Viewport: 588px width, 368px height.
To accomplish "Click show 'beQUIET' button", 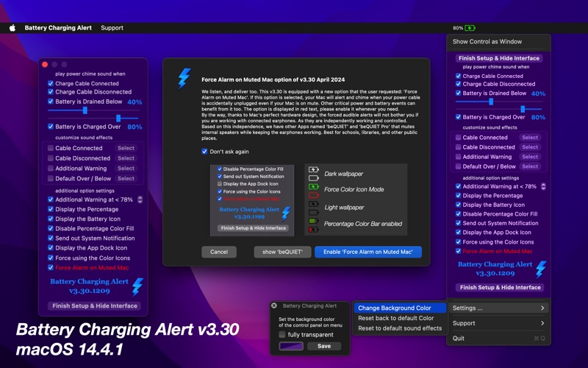I will point(282,252).
